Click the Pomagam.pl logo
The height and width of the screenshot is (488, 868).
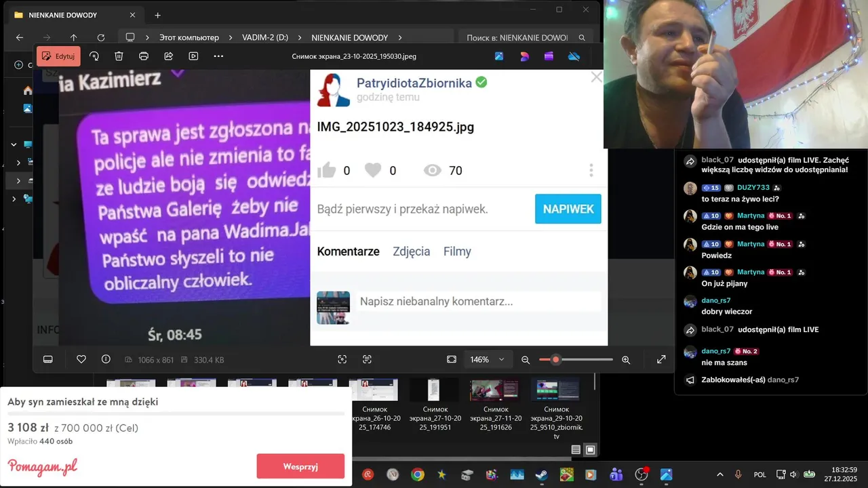(43, 466)
